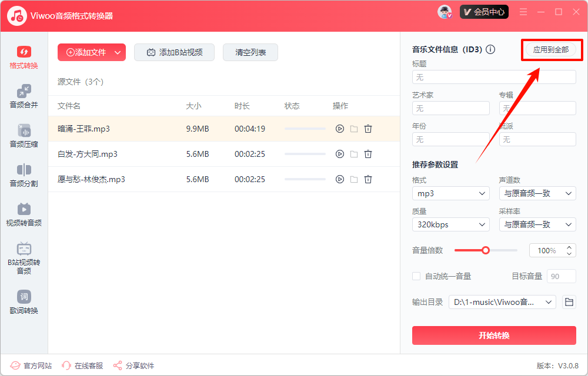Open the hamburger menu in the title bar
Viewport: 588px width, 376px height.
tap(523, 11)
